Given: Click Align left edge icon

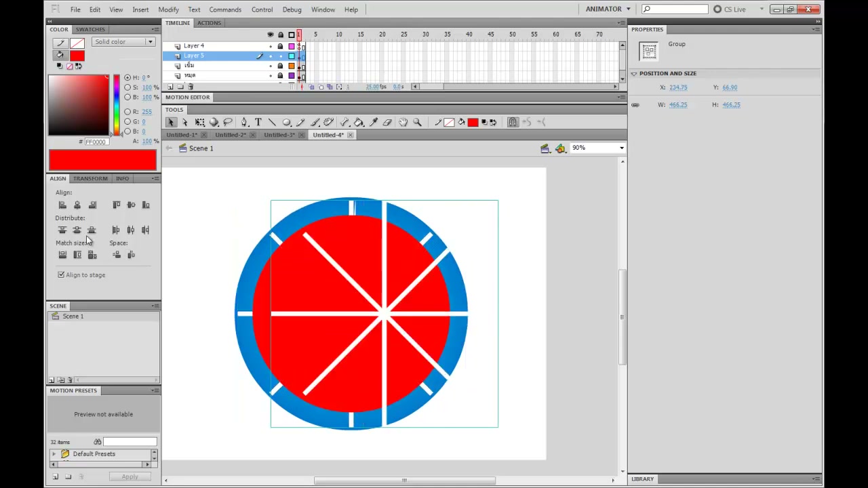Looking at the screenshot, I should click(62, 205).
